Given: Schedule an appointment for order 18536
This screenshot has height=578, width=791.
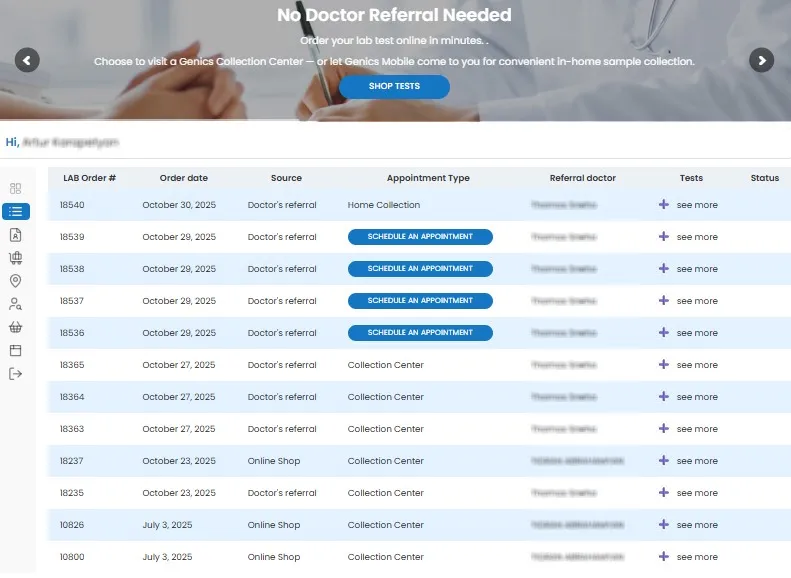Looking at the screenshot, I should coord(420,333).
